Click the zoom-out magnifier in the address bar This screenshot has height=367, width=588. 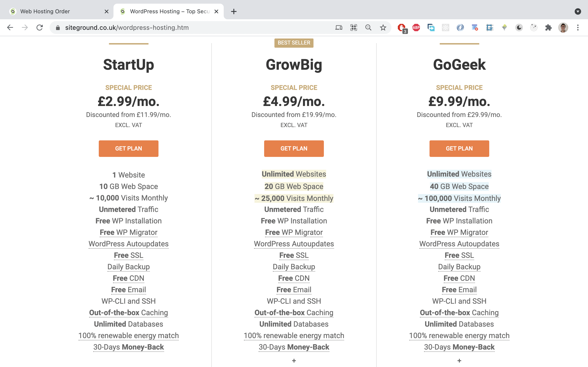tap(368, 28)
